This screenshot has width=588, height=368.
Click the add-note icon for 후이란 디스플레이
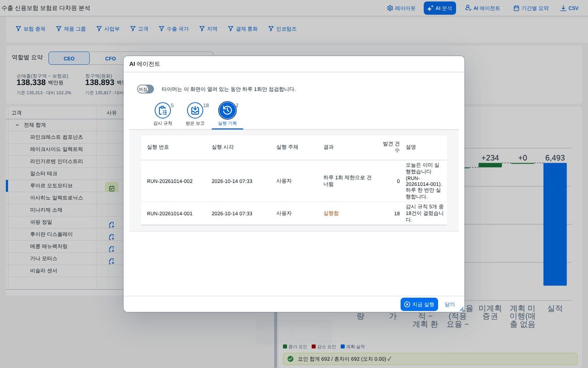pos(111,237)
